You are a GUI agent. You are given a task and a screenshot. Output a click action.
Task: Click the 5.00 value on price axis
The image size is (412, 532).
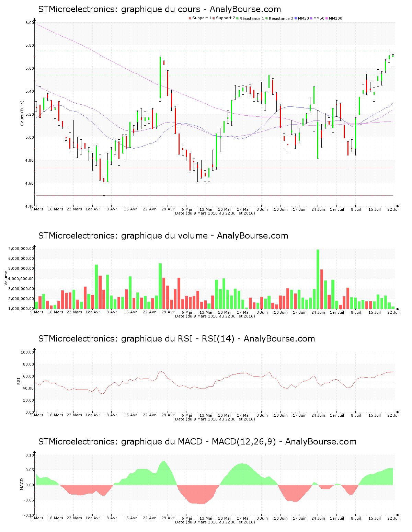30,137
